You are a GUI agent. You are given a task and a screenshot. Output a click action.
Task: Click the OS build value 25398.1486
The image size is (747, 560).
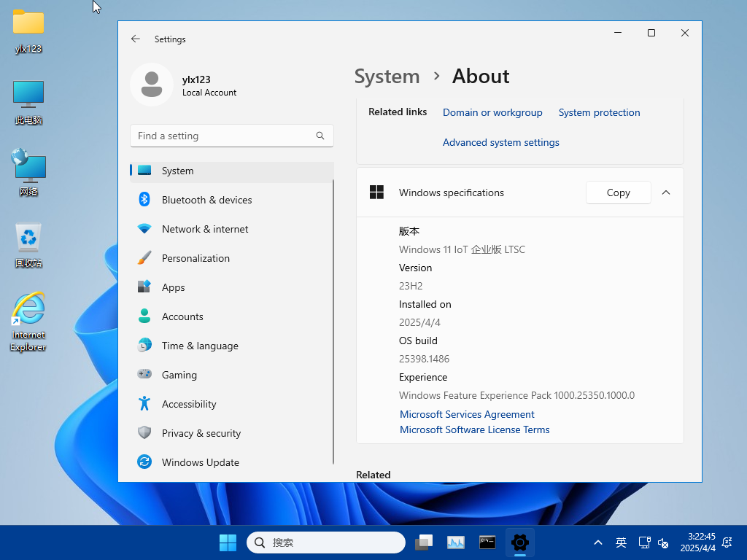[424, 359]
